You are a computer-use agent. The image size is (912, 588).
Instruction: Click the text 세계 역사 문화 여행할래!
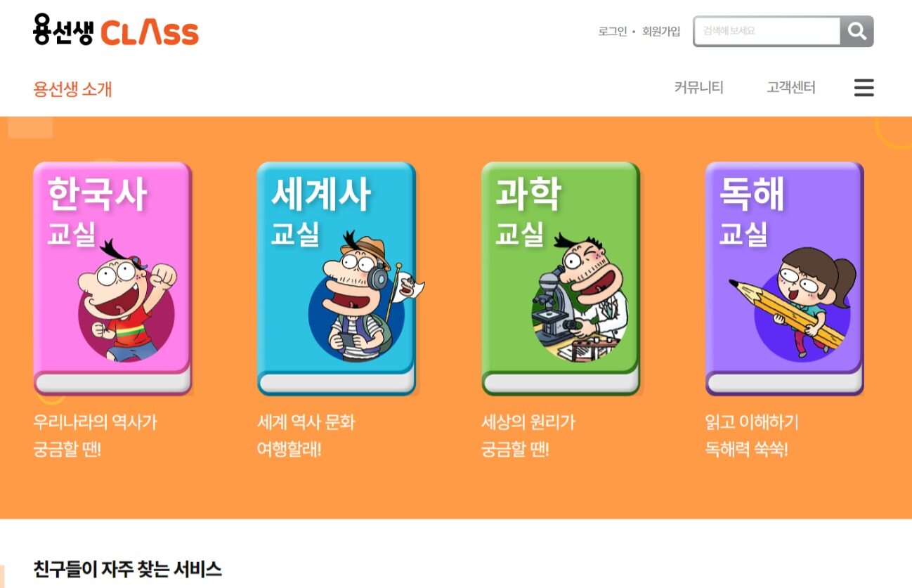[x=306, y=436]
